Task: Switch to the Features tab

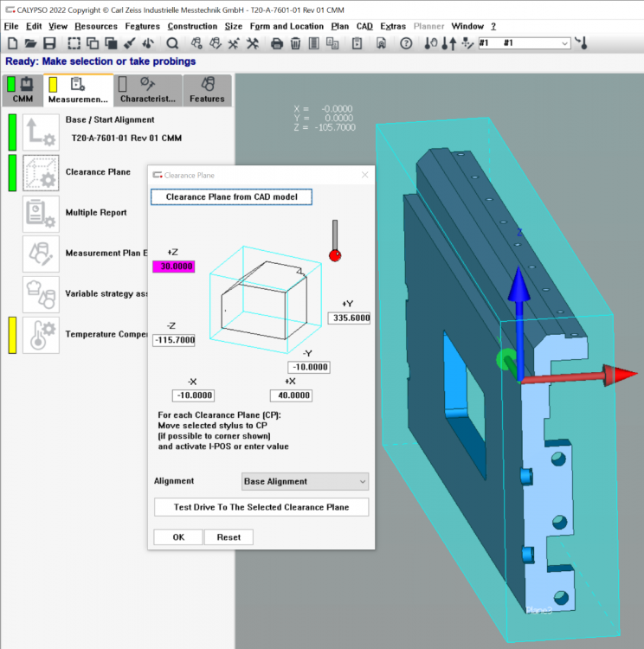Action: pyautogui.click(x=207, y=90)
